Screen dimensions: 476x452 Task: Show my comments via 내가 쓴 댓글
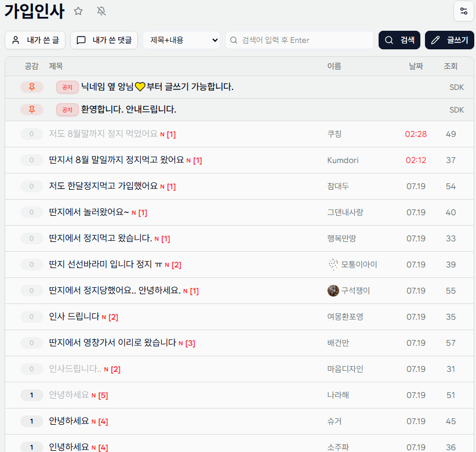pos(104,40)
